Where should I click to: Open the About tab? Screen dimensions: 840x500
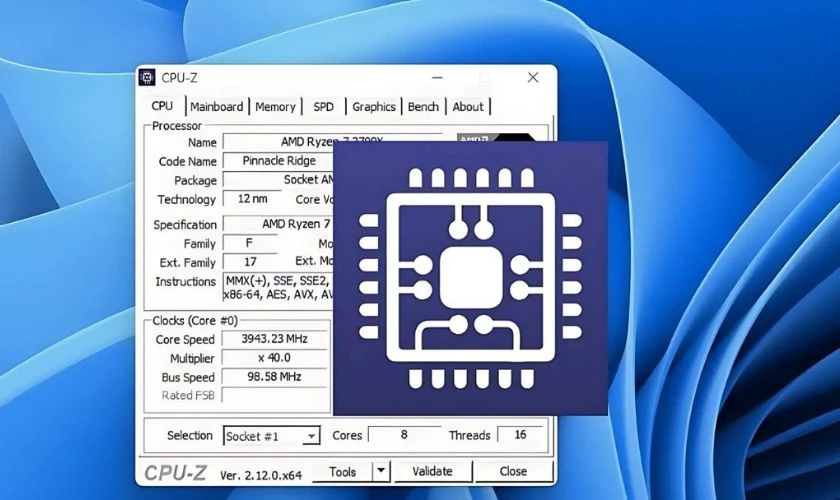point(468,107)
